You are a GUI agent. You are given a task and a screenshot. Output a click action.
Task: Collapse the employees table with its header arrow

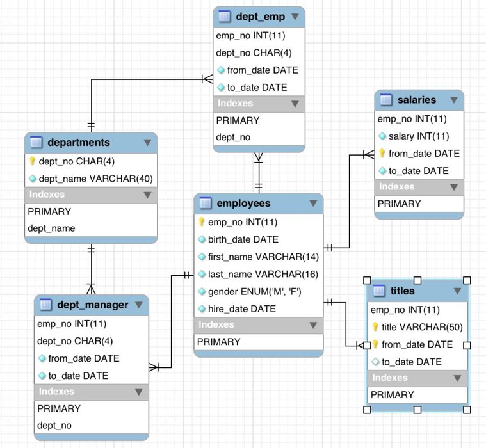click(313, 203)
